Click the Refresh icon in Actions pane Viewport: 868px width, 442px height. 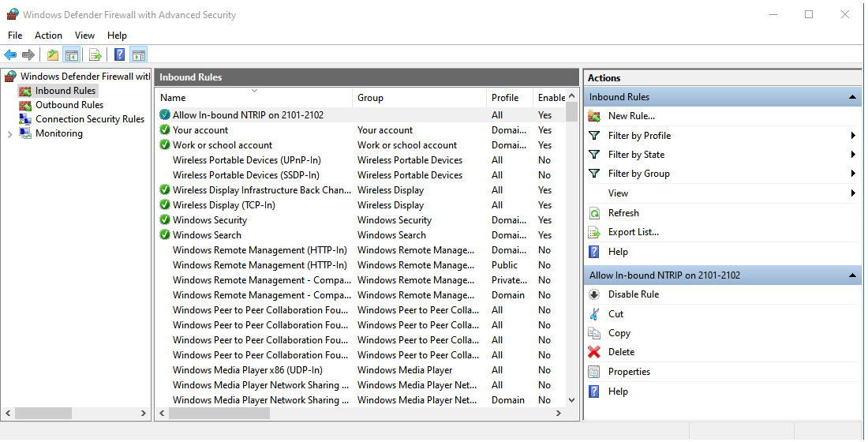(x=594, y=213)
